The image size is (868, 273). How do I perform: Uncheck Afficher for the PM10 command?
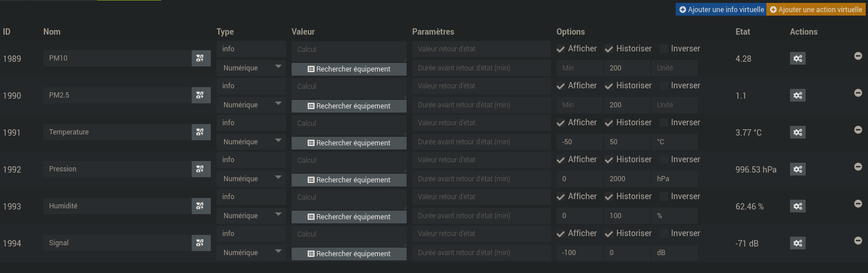click(x=561, y=49)
